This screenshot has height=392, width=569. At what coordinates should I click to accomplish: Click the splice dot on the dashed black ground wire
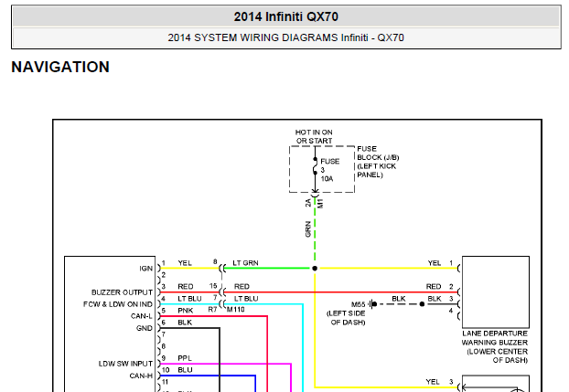tap(422, 304)
